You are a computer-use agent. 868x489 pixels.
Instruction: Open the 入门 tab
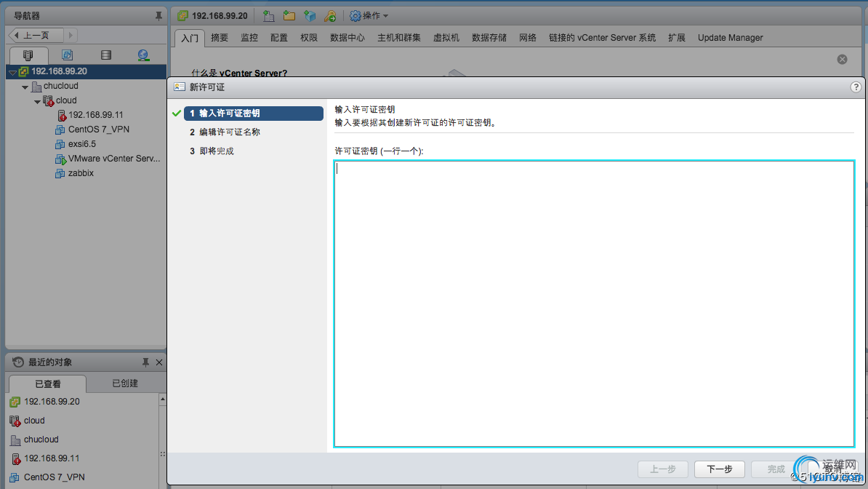coord(189,38)
